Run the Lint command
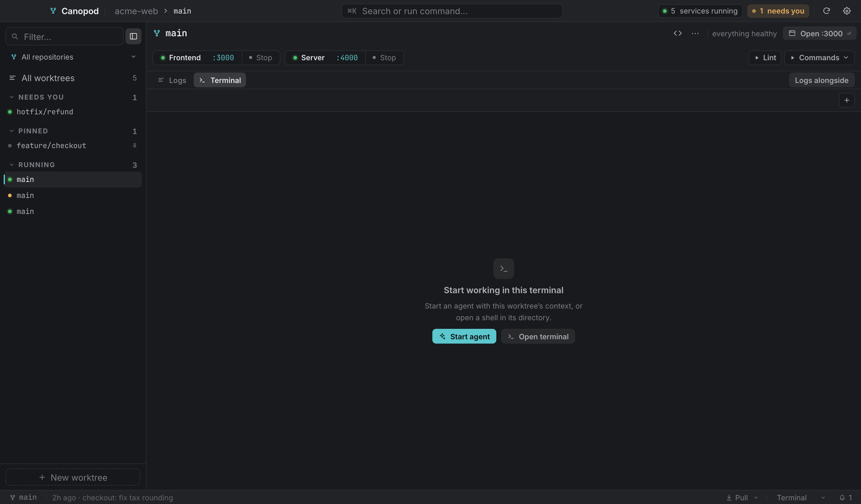 coord(765,58)
